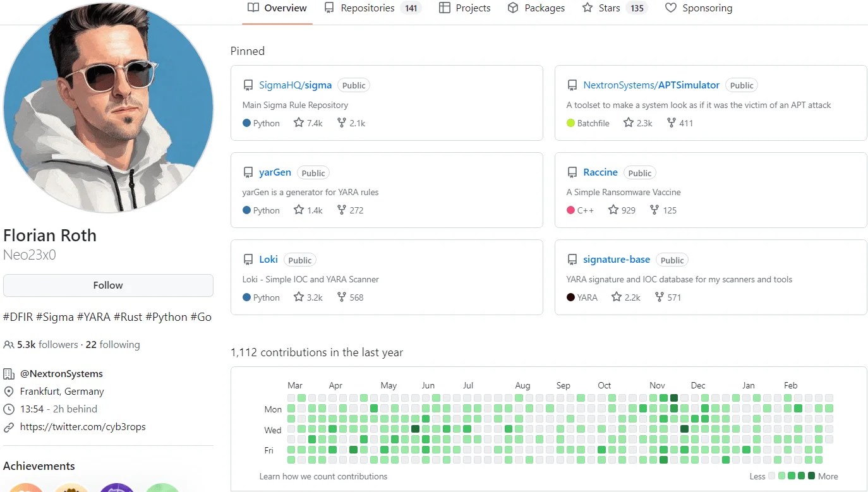
Task: Click the heart icon next to Sponsoring
Action: [671, 8]
